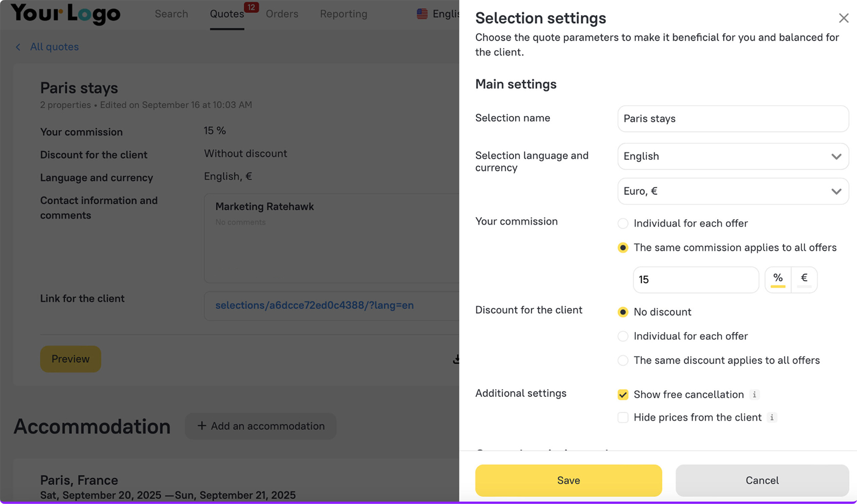The image size is (857, 504).
Task: Close the Selection settings panel
Action: pyautogui.click(x=843, y=18)
